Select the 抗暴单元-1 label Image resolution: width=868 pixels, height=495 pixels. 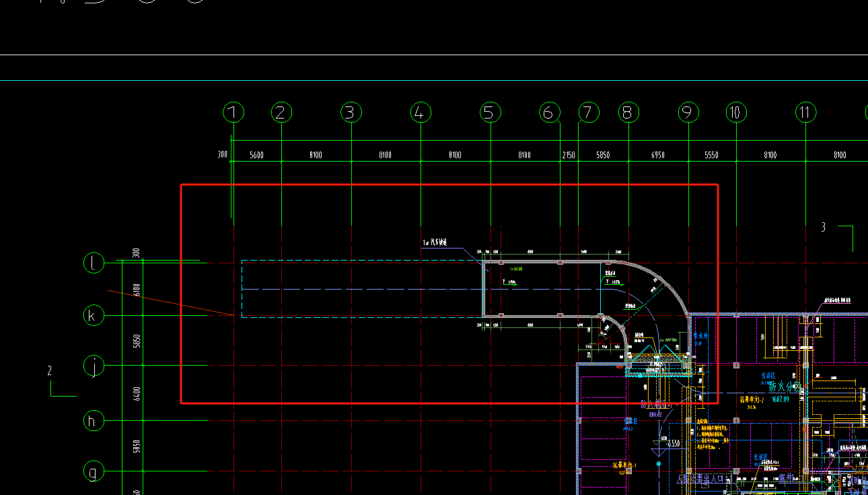(624, 465)
